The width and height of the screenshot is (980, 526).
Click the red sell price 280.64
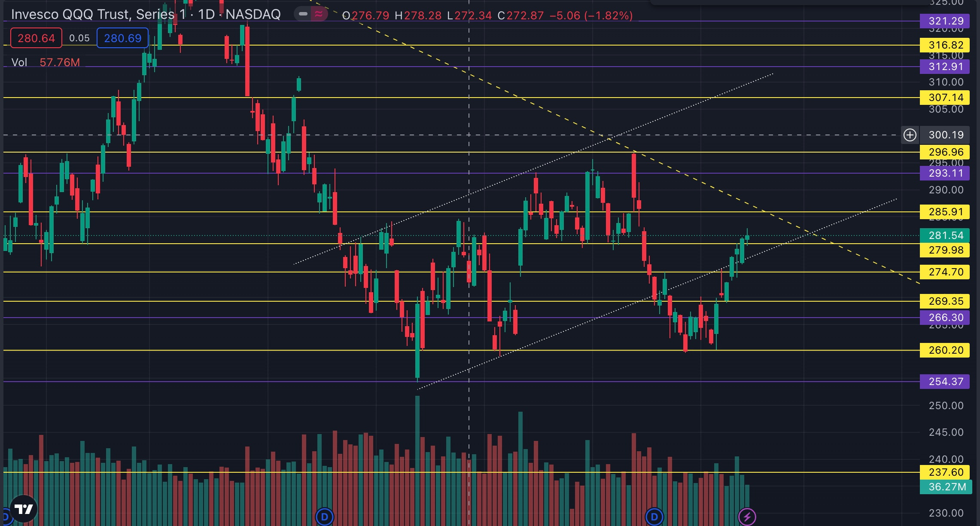click(36, 38)
